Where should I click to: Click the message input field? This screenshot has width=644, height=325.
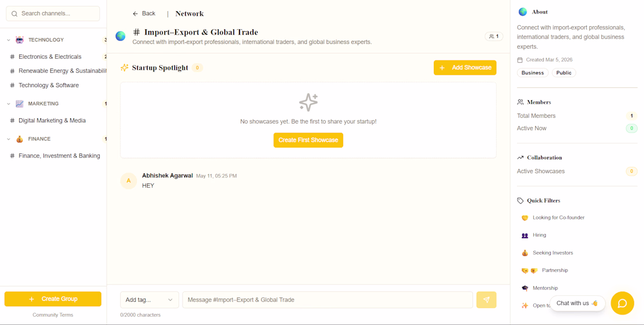pyautogui.click(x=328, y=300)
